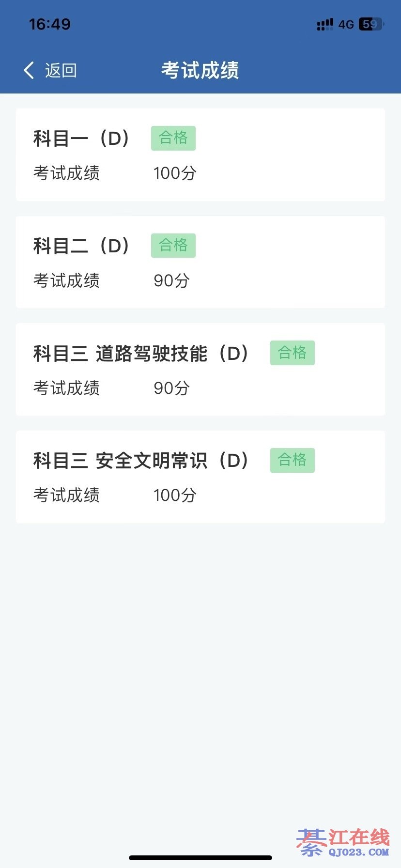Tap the 16:49 status bar clock
Image resolution: width=401 pixels, height=868 pixels.
coord(50,24)
